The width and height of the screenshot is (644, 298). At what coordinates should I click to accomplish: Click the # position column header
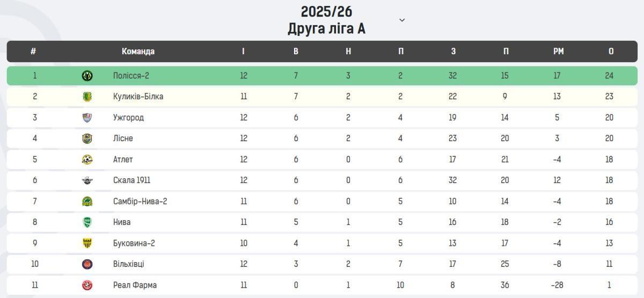point(33,52)
